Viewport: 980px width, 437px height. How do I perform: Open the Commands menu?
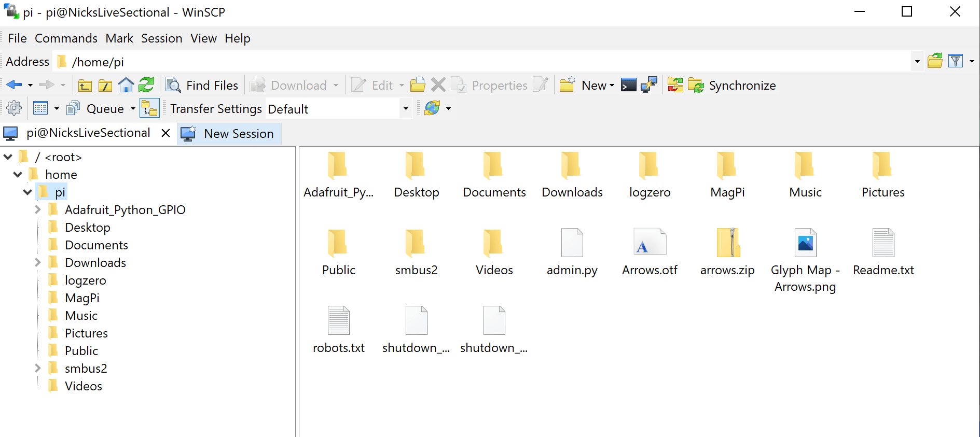[66, 38]
